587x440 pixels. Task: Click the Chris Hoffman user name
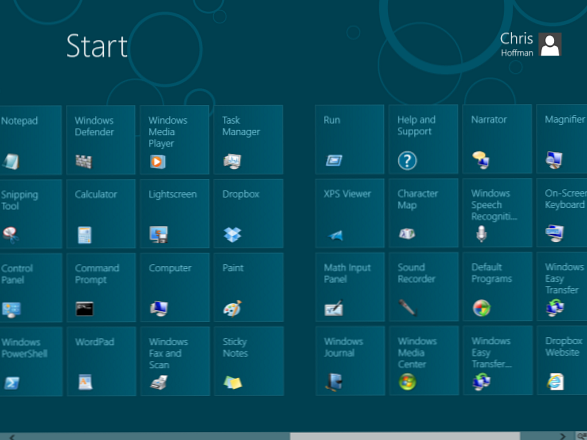coord(517,44)
